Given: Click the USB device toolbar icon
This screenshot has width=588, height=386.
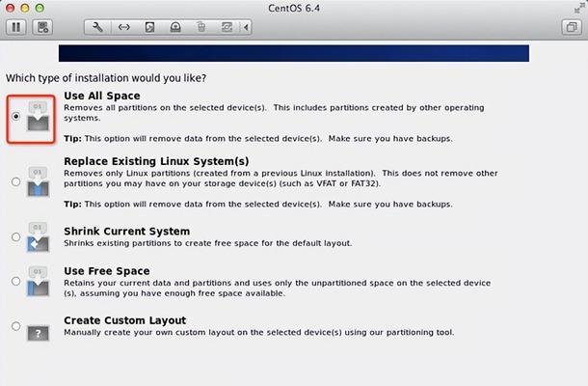Looking at the screenshot, I should coord(201,27).
